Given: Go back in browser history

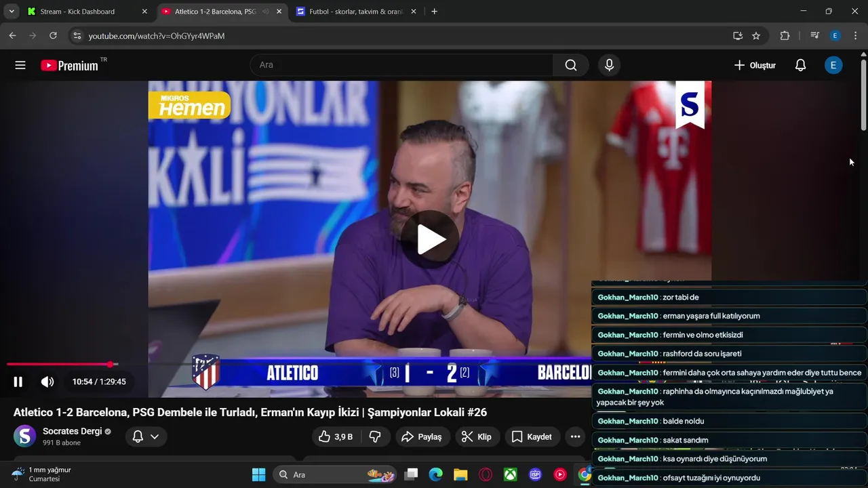Looking at the screenshot, I should (x=12, y=35).
